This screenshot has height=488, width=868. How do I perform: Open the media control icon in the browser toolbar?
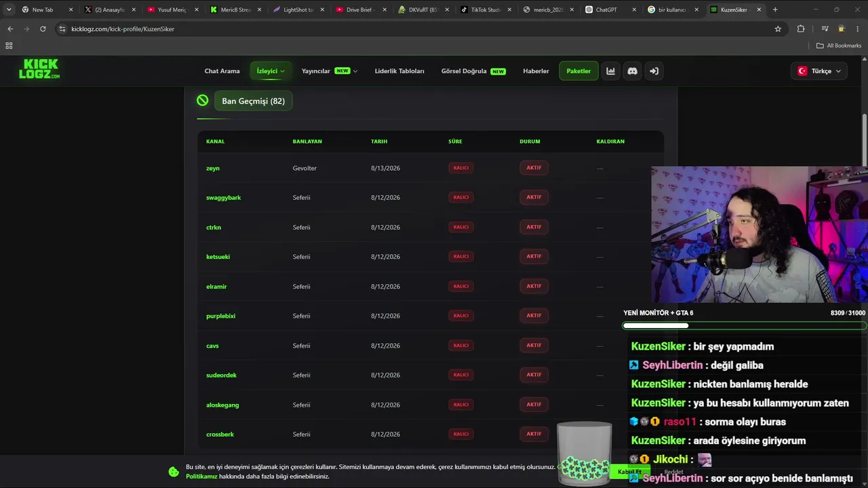pyautogui.click(x=825, y=28)
